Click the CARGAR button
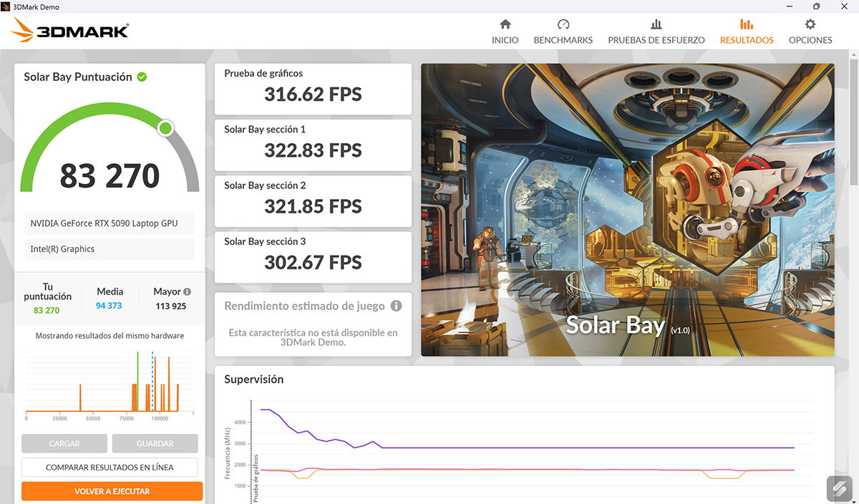 (64, 444)
